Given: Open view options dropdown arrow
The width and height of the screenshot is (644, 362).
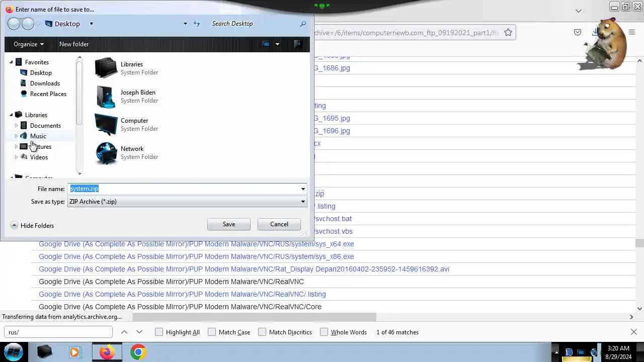Looking at the screenshot, I should click(x=277, y=44).
